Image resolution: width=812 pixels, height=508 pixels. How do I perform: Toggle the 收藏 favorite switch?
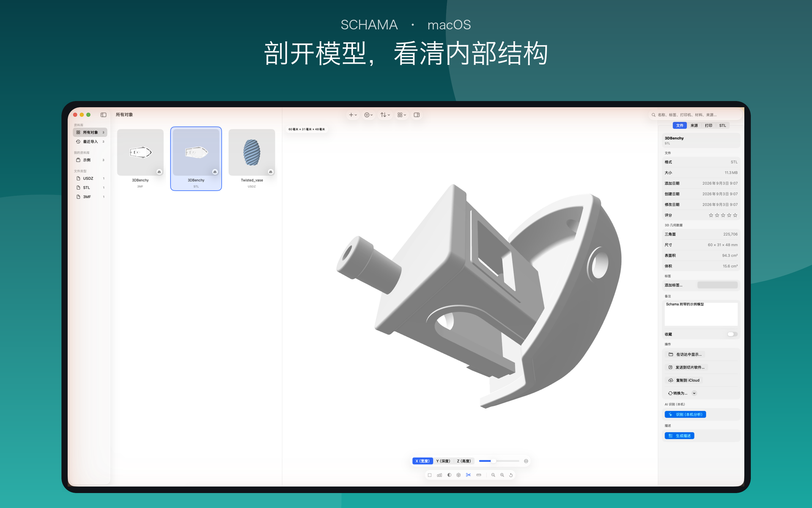pos(732,334)
